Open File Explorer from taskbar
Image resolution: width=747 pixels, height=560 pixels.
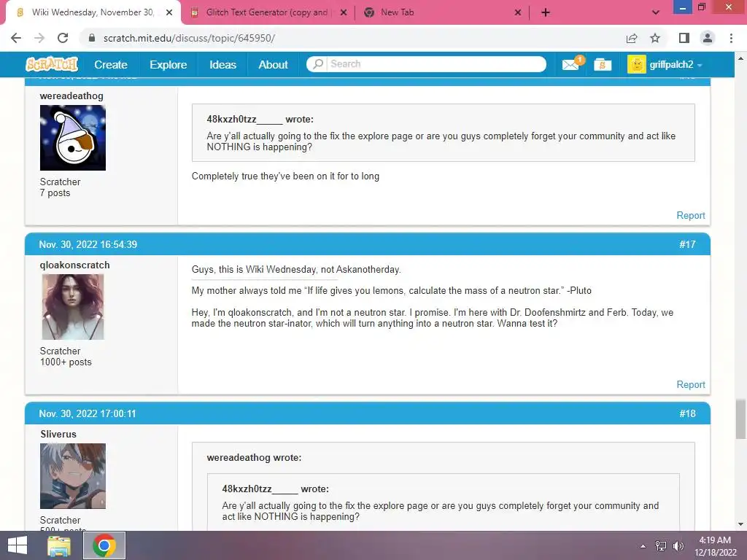(59, 545)
